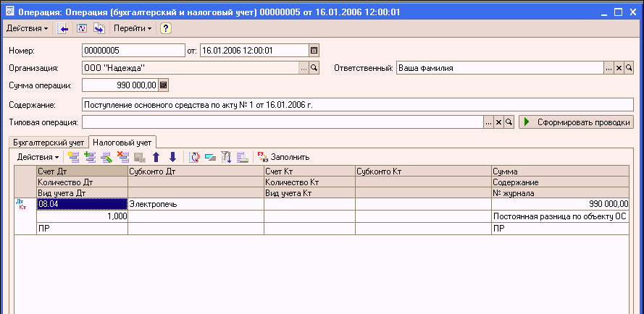Move the row down with the blue down arrow
The width and height of the screenshot is (644, 314).
click(172, 156)
